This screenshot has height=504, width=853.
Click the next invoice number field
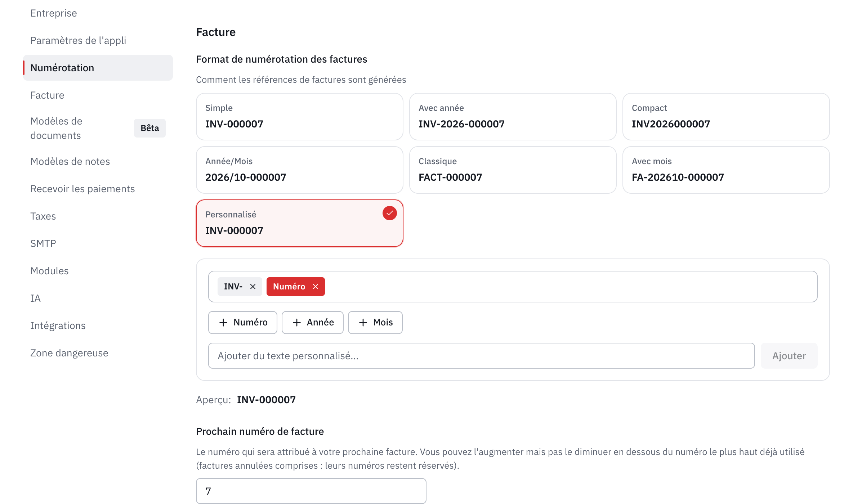pos(311,491)
